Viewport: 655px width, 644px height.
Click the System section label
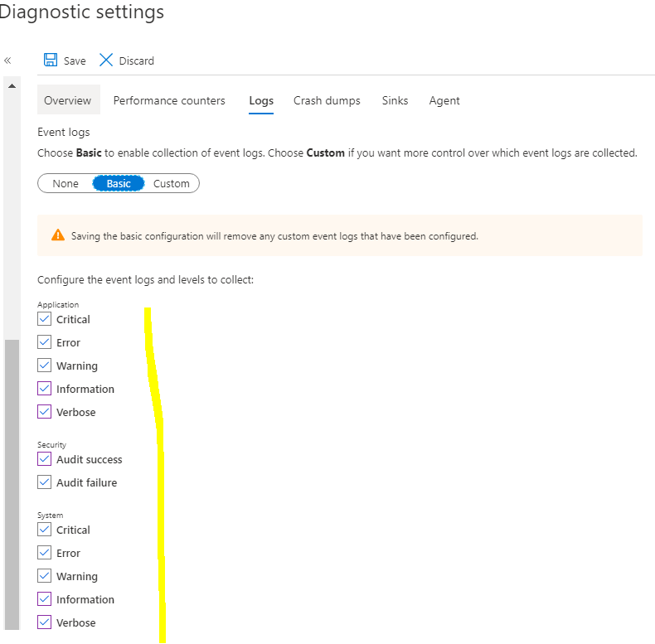[50, 515]
